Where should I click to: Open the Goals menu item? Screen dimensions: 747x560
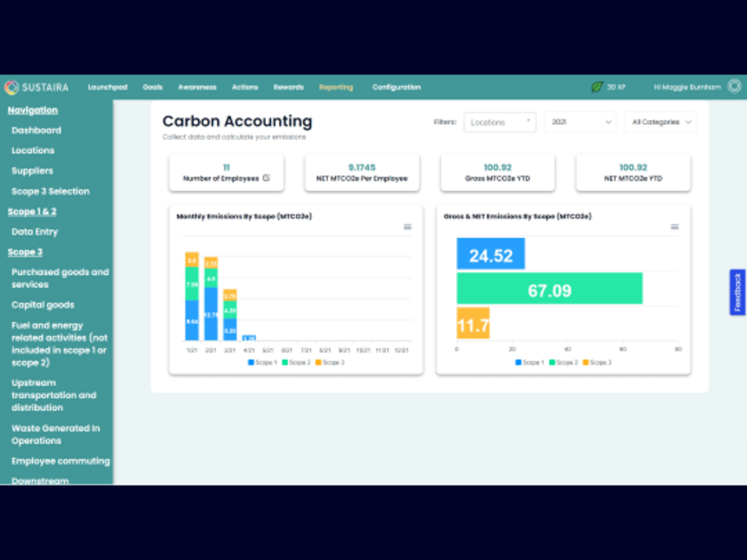(x=152, y=87)
